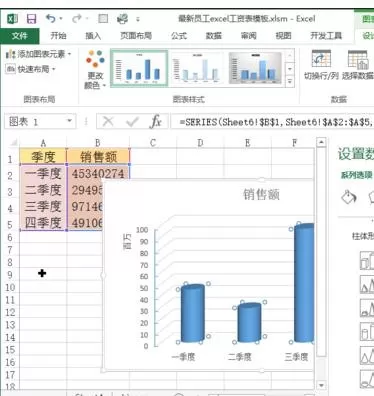Viewport: 374px width, 396px height.
Task: Click 切换行/列 switch row column
Action: coord(321,65)
